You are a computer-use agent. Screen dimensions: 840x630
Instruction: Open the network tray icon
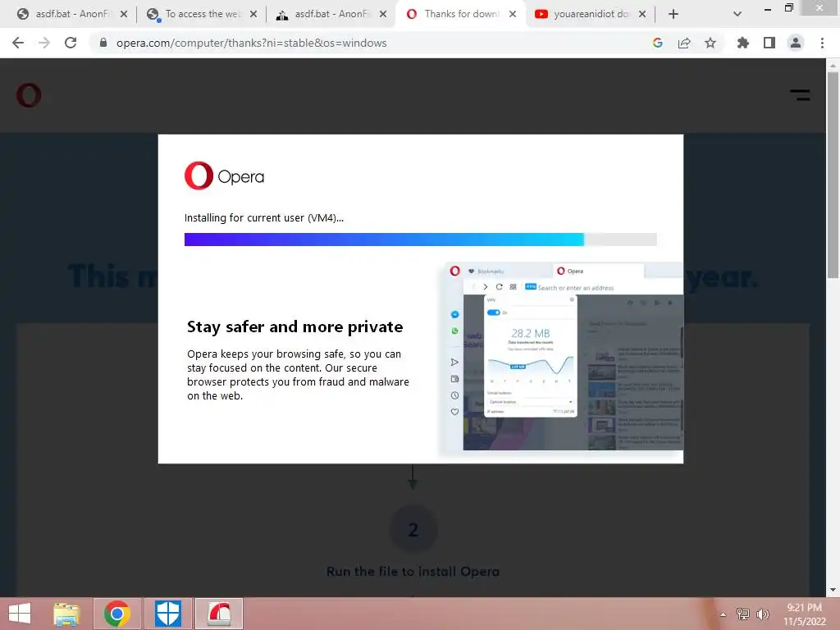coord(742,614)
